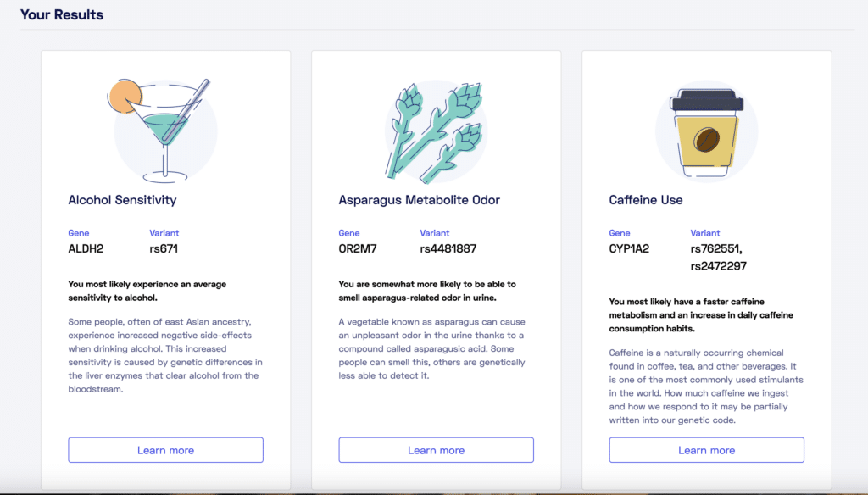Click the rs671 variant ID
The height and width of the screenshot is (495, 868).
[164, 249]
